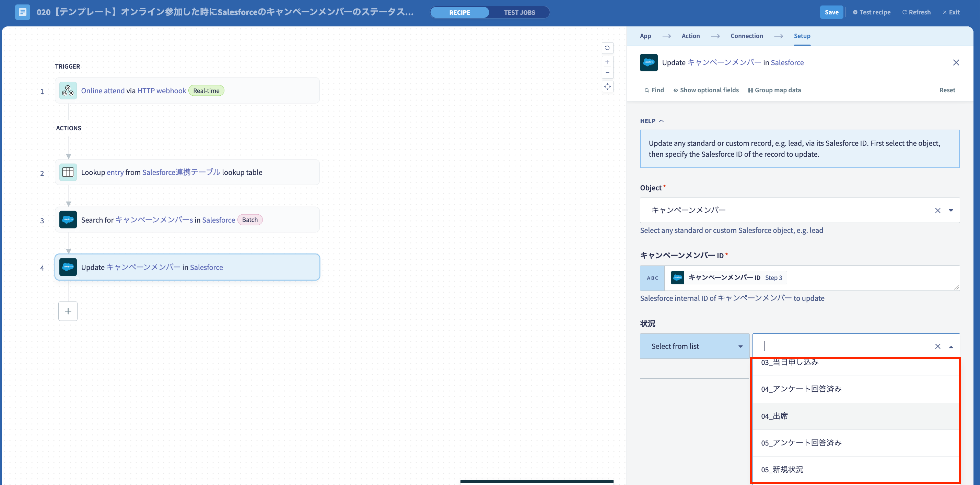Viewport: 980px width, 485px height.
Task: Refresh the recipe
Action: click(x=916, y=12)
